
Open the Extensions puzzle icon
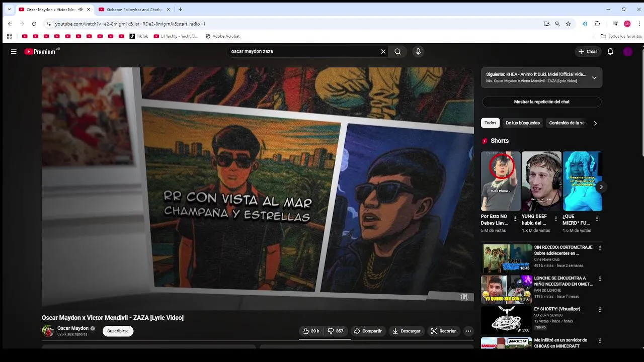click(x=597, y=24)
